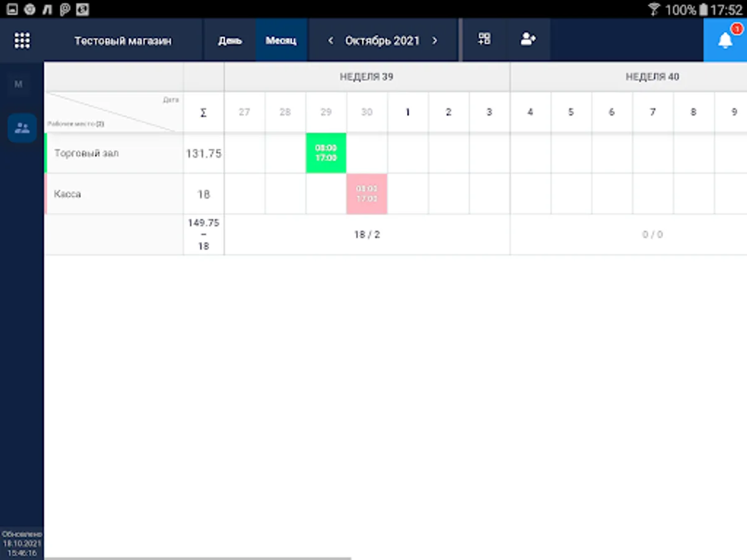Click the horizontal scrollbar at bottom

pyautogui.click(x=197, y=558)
